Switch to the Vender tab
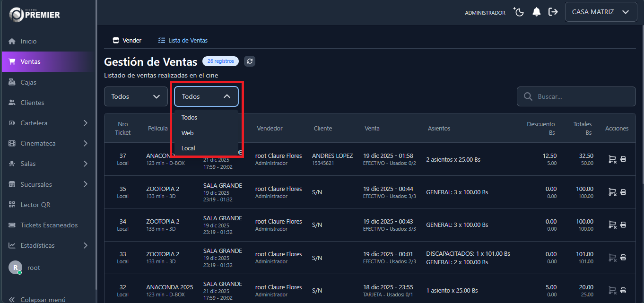This screenshot has width=644, height=303. coord(127,41)
